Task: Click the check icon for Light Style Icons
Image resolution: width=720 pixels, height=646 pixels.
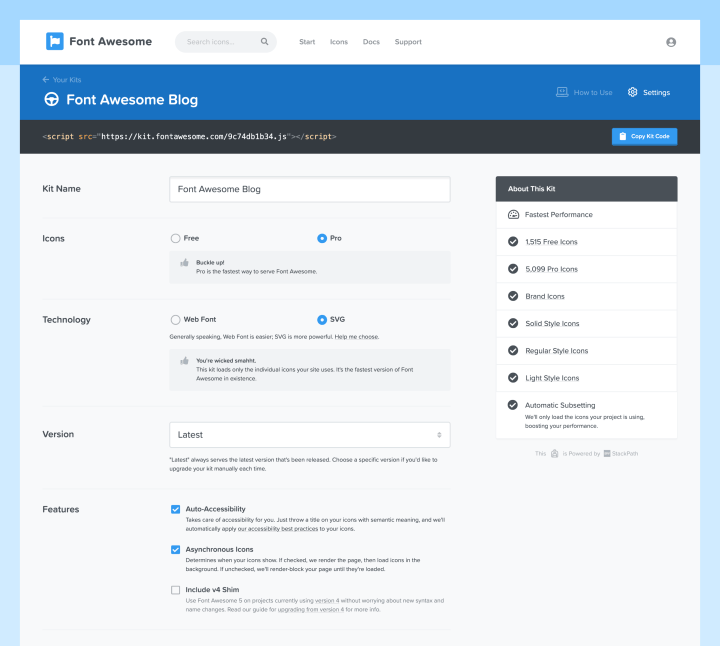Action: pos(513,377)
